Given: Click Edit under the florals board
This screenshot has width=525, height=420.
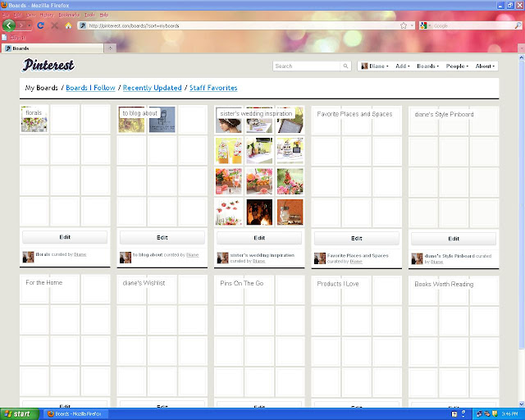Looking at the screenshot, I should (x=65, y=237).
